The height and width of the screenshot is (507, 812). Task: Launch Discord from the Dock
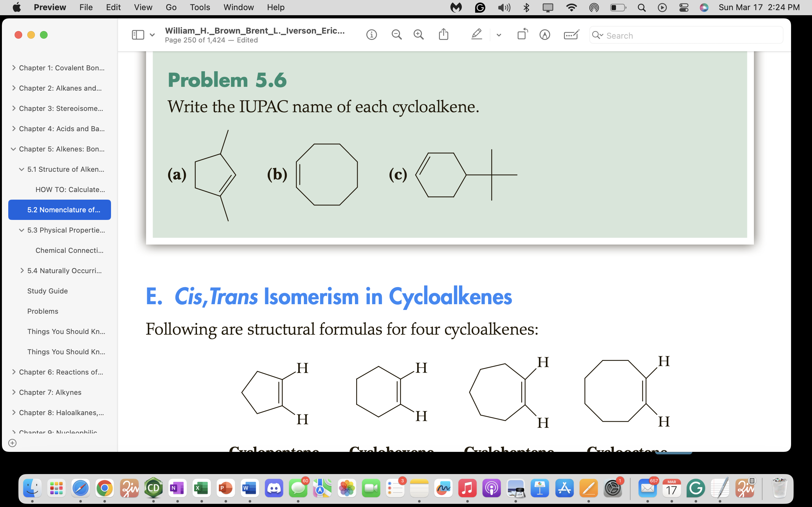[274, 489]
